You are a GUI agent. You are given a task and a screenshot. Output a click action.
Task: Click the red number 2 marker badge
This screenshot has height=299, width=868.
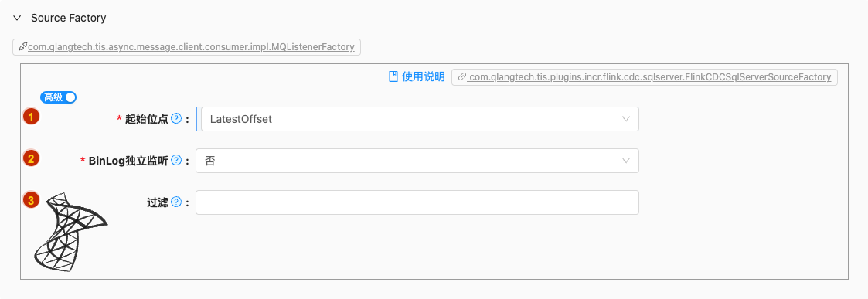click(31, 158)
